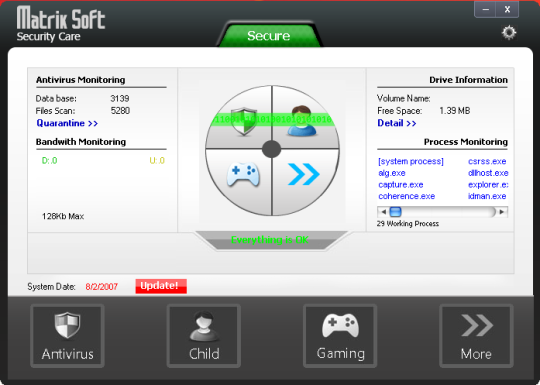Select csrss.exe in process list
This screenshot has width=540, height=385.
(x=487, y=162)
